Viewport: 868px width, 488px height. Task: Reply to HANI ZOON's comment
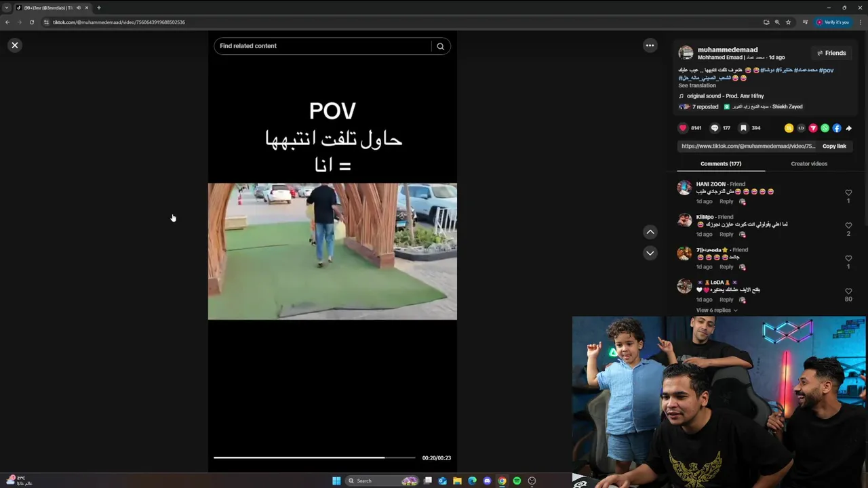(726, 201)
